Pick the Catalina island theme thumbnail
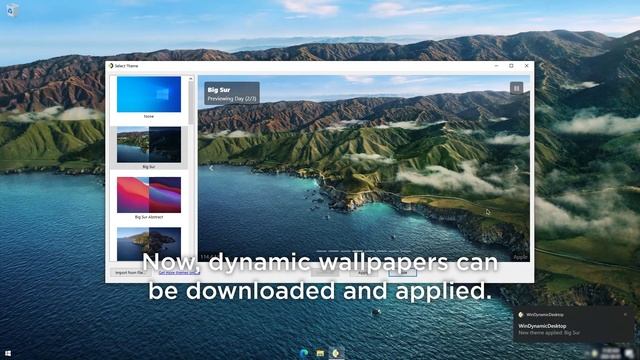Viewport: 640px width, 360px height. (x=149, y=244)
